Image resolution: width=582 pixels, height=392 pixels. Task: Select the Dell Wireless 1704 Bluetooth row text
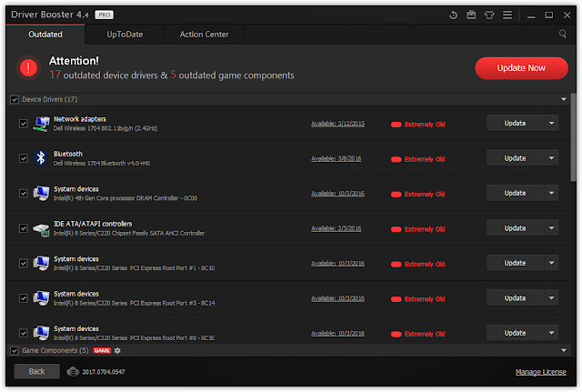click(102, 164)
